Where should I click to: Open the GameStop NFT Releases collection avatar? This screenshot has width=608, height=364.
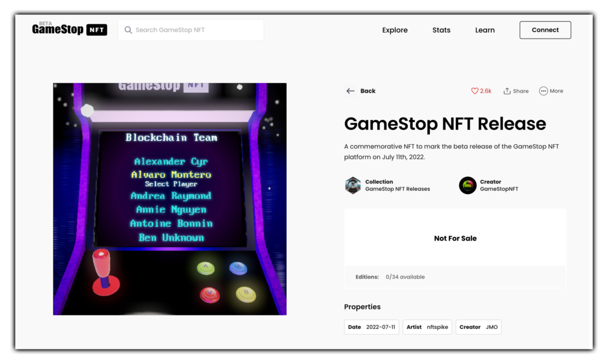(x=353, y=185)
